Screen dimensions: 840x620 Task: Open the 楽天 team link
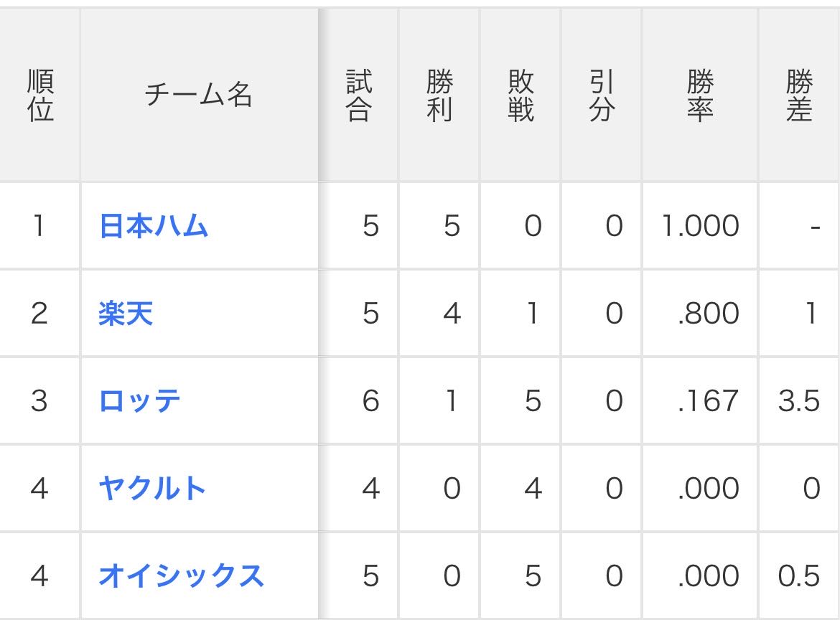(x=126, y=314)
